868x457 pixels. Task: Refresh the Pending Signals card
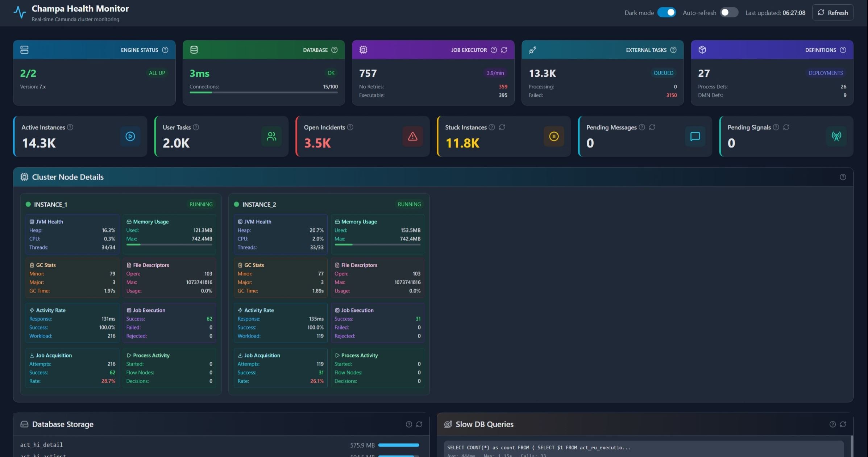point(786,127)
